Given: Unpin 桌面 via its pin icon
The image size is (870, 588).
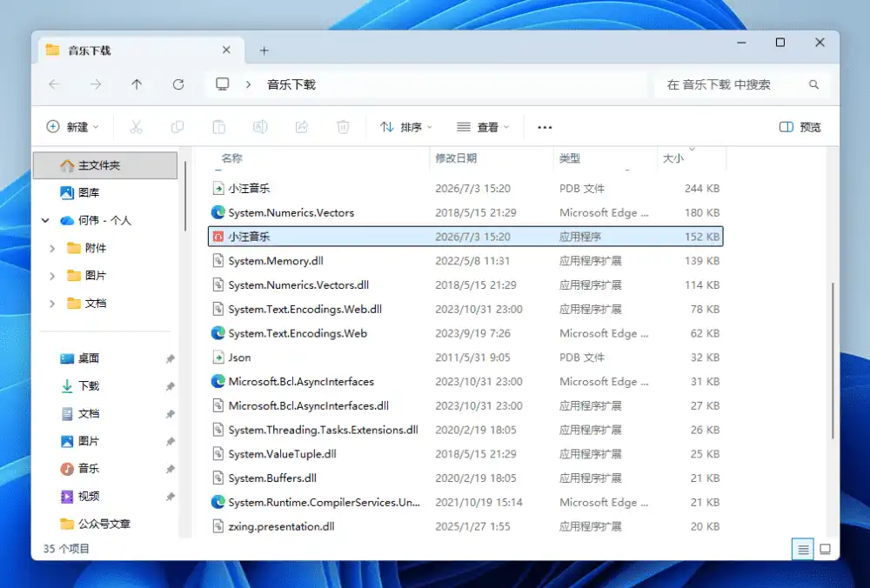Looking at the screenshot, I should [171, 359].
